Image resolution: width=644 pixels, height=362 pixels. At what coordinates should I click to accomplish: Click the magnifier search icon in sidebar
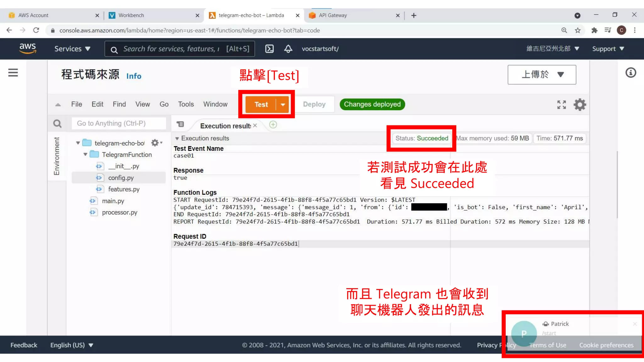coord(57,123)
